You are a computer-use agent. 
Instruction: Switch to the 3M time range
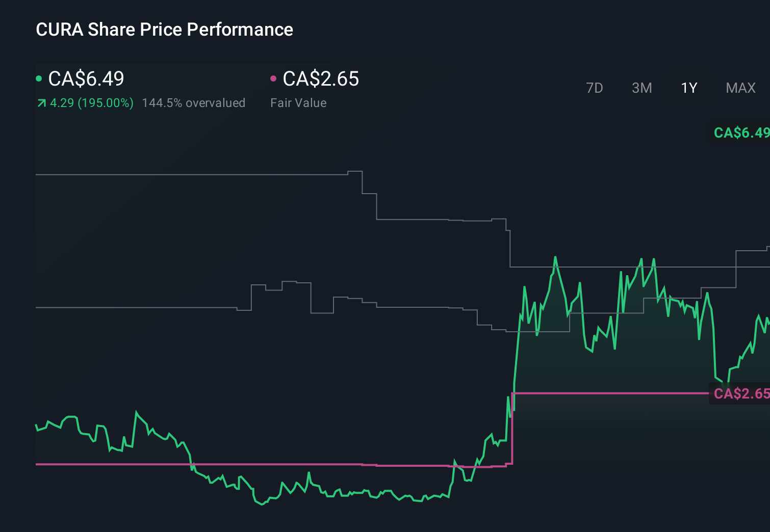point(641,88)
